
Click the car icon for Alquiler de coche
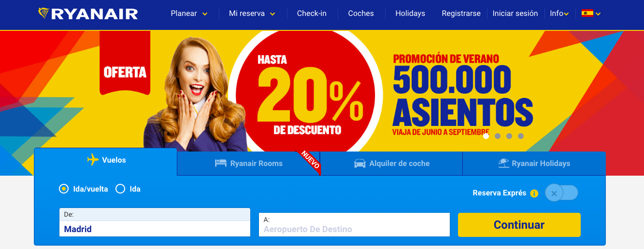click(x=360, y=164)
